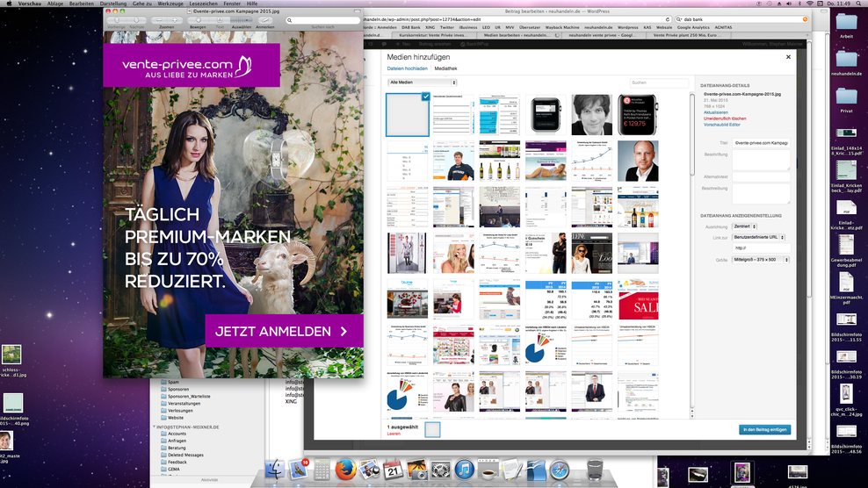The height and width of the screenshot is (488, 868).
Task: Open the Auswählen tool dropdown in Vorschau
Action: [242, 20]
